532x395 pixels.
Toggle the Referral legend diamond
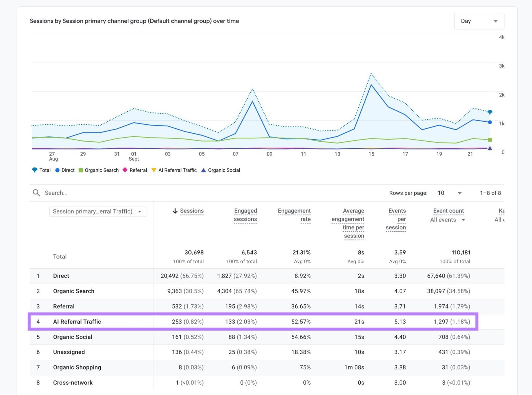125,170
